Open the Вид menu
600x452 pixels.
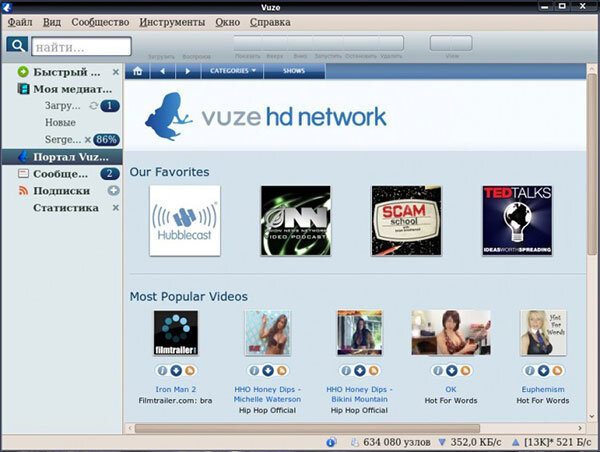pos(52,22)
